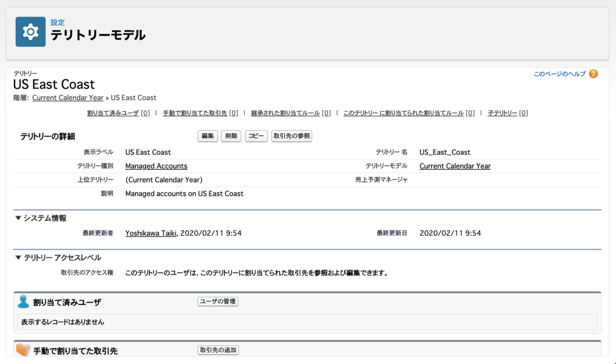Click the blue user icon beside 割り当て済みユーザ
The width and height of the screenshot is (616, 364).
pos(23,301)
